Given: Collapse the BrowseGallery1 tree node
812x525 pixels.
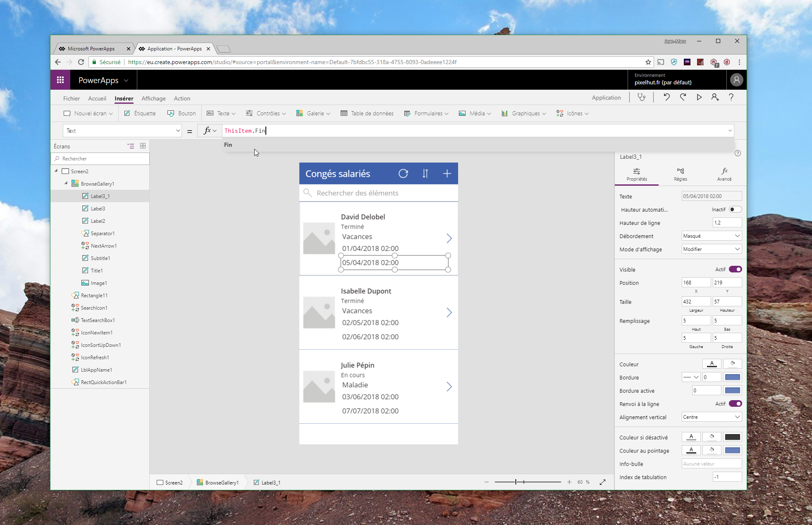Looking at the screenshot, I should 66,183.
